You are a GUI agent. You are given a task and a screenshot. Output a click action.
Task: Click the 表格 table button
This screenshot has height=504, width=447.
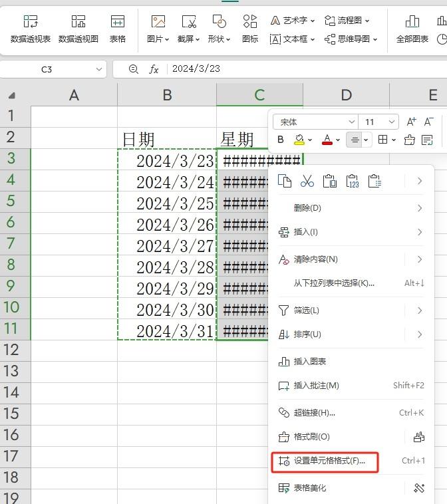(x=117, y=29)
